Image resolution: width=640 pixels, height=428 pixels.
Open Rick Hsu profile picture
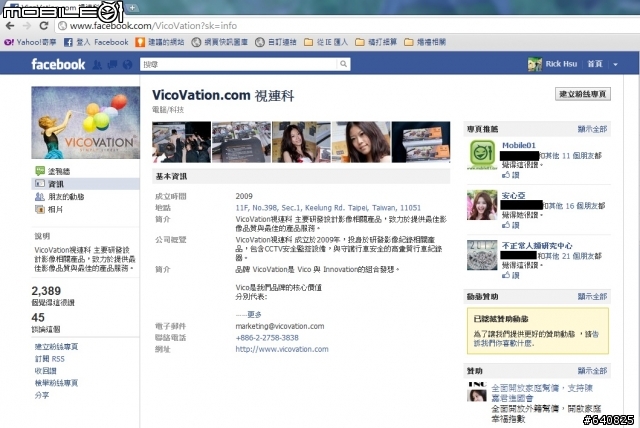pyautogui.click(x=535, y=64)
